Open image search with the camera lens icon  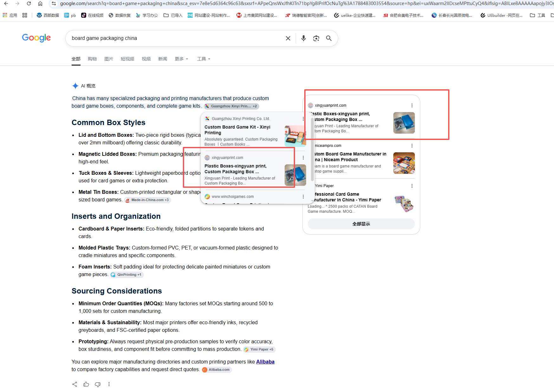[316, 38]
